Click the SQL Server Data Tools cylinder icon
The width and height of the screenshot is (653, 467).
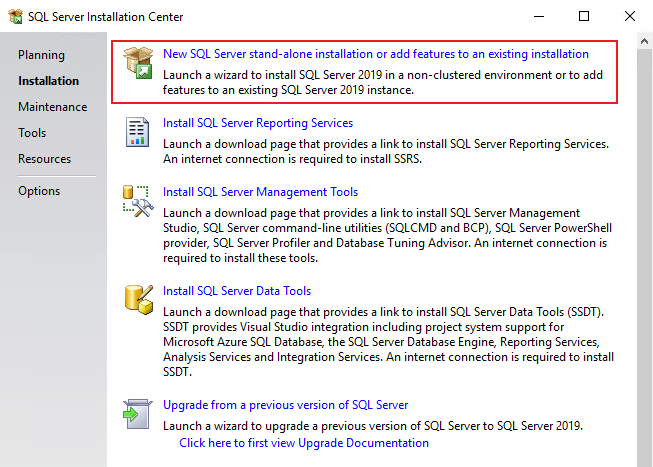point(138,300)
